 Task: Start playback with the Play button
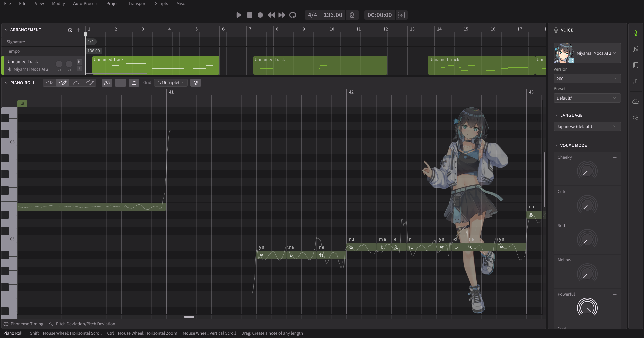pos(239,15)
